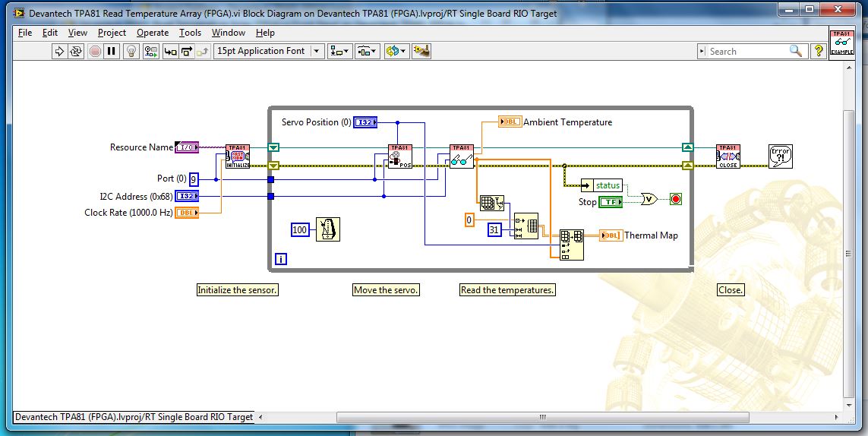Screen dimensions: 868x436
Task: Click the Step Into button
Action: [x=171, y=51]
